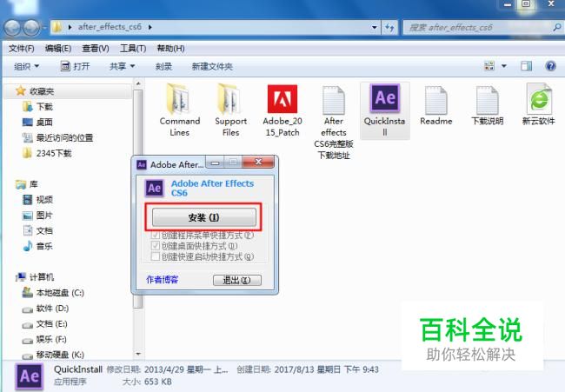Open the 文件(F) menu
This screenshot has height=392, width=565.
(x=21, y=49)
